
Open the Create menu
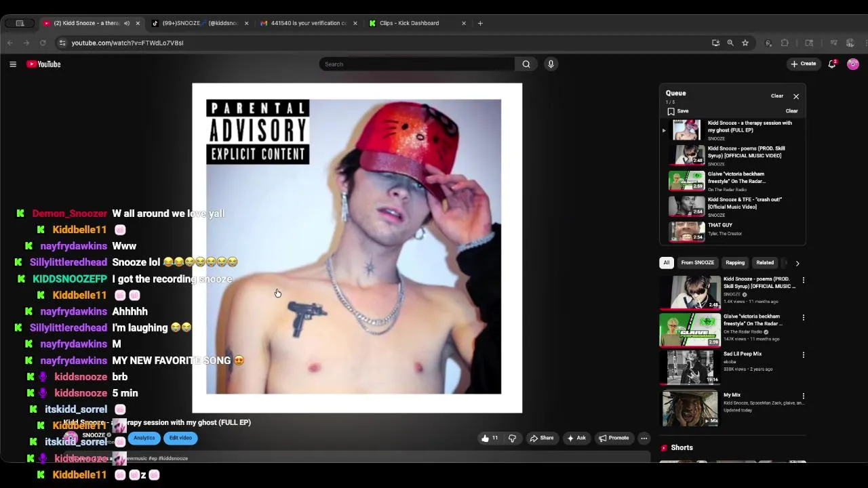point(804,64)
